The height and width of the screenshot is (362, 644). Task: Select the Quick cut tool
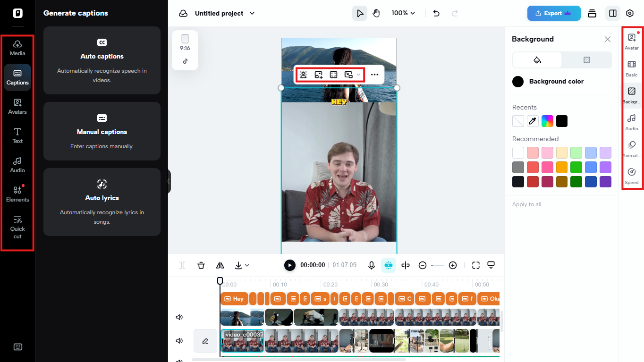pyautogui.click(x=17, y=227)
